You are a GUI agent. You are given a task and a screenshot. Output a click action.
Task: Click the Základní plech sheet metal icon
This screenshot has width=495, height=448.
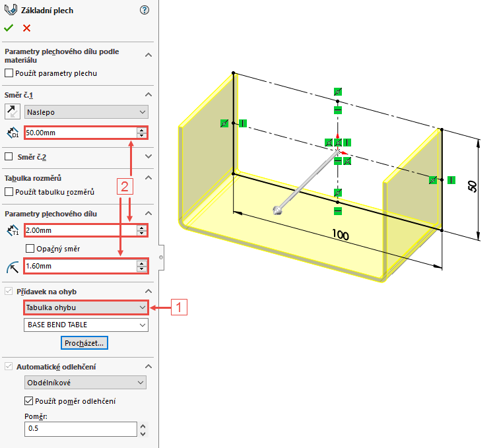(x=11, y=10)
